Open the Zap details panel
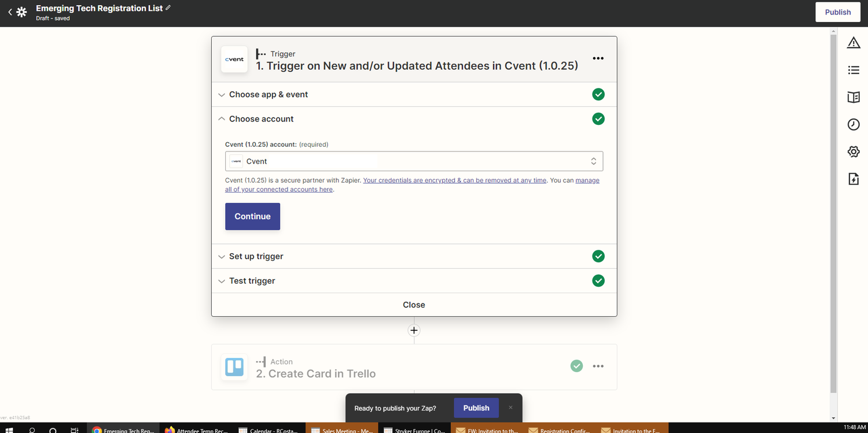 [x=854, y=179]
